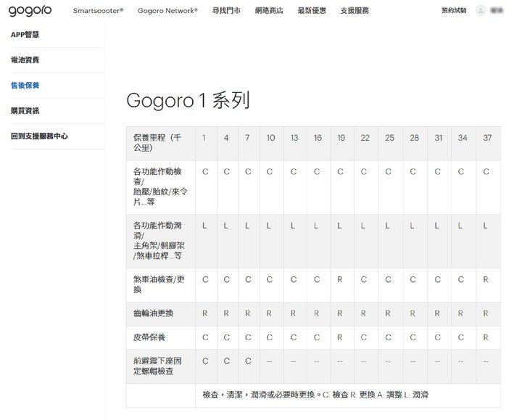The image size is (522, 420).
Task: Open 購買資訊 in the sidebar
Action: tap(25, 110)
